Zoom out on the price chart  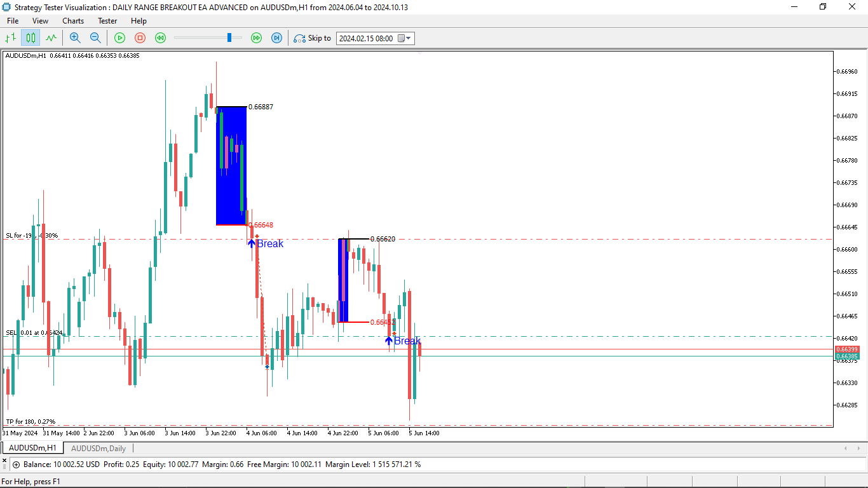pos(95,38)
